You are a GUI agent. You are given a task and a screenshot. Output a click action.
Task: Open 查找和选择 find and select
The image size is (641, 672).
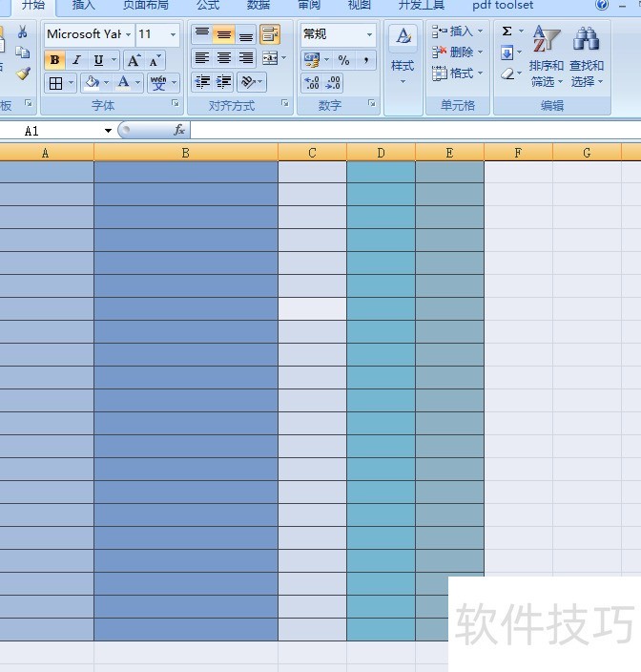(x=587, y=55)
